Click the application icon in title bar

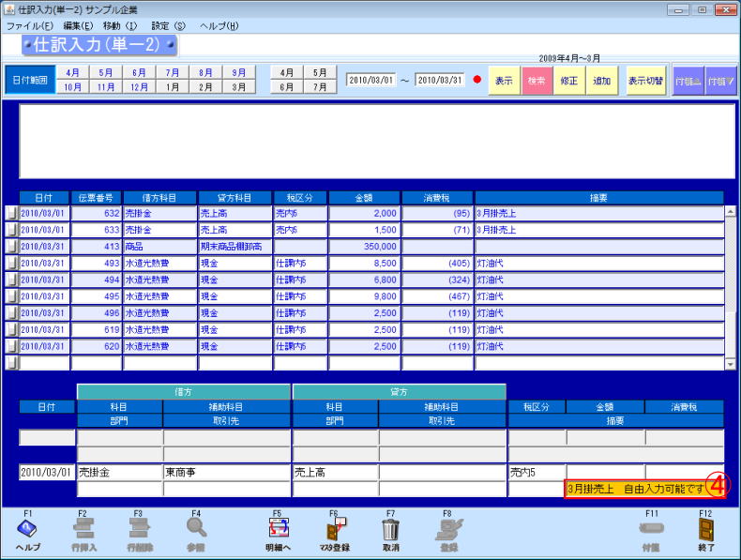tap(9, 9)
